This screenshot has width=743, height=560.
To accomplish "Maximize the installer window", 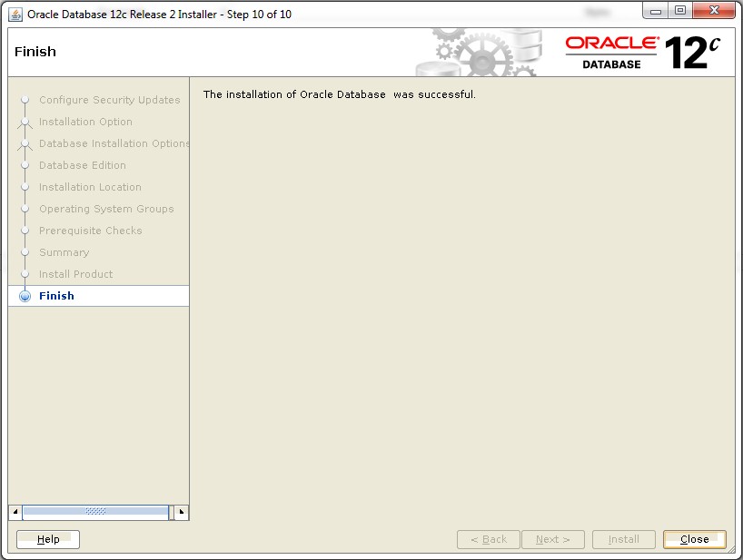I will pyautogui.click(x=680, y=11).
